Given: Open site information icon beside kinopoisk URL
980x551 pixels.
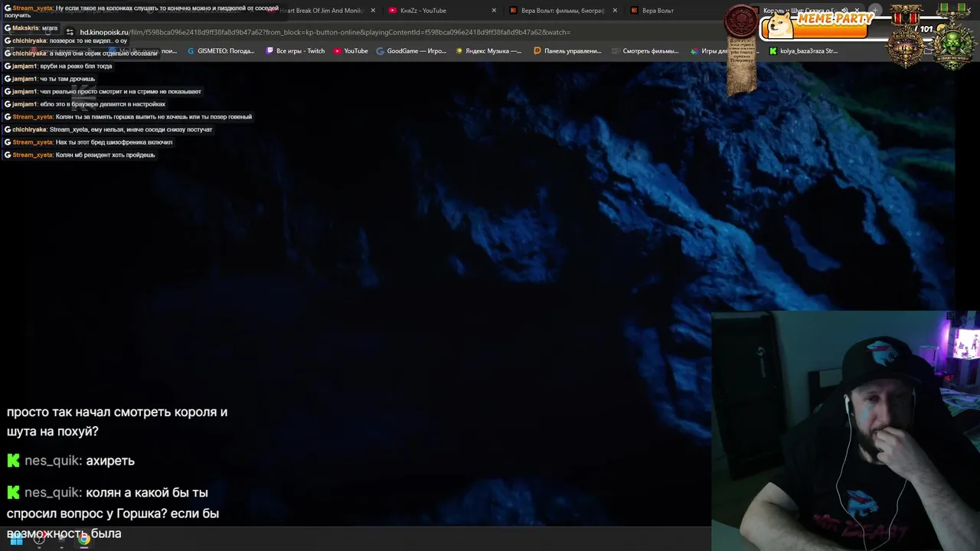Looking at the screenshot, I should tap(70, 32).
